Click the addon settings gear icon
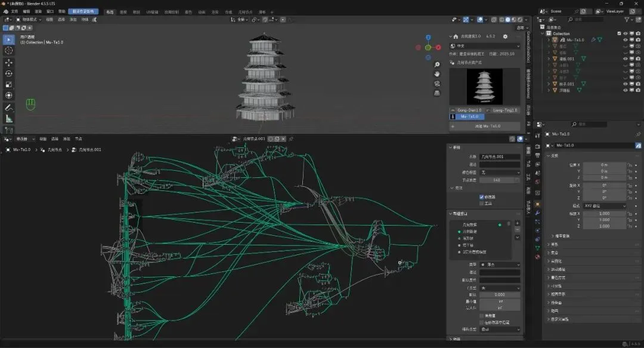 (505, 36)
